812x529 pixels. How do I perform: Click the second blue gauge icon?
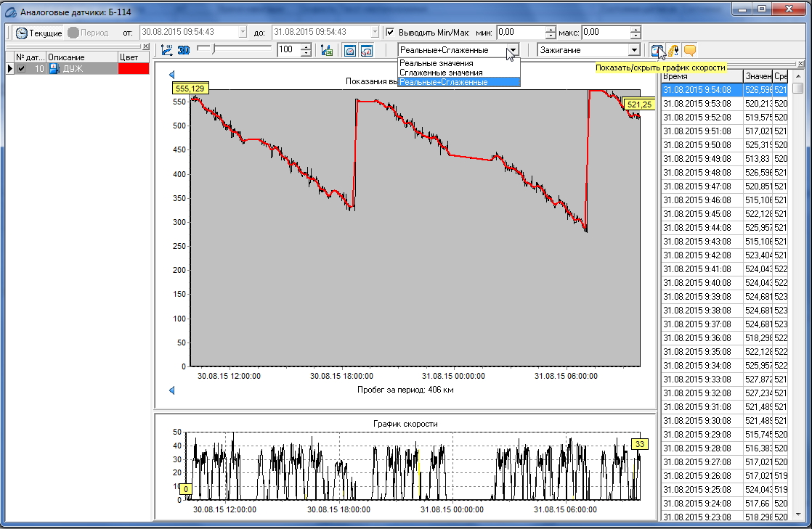(367, 50)
